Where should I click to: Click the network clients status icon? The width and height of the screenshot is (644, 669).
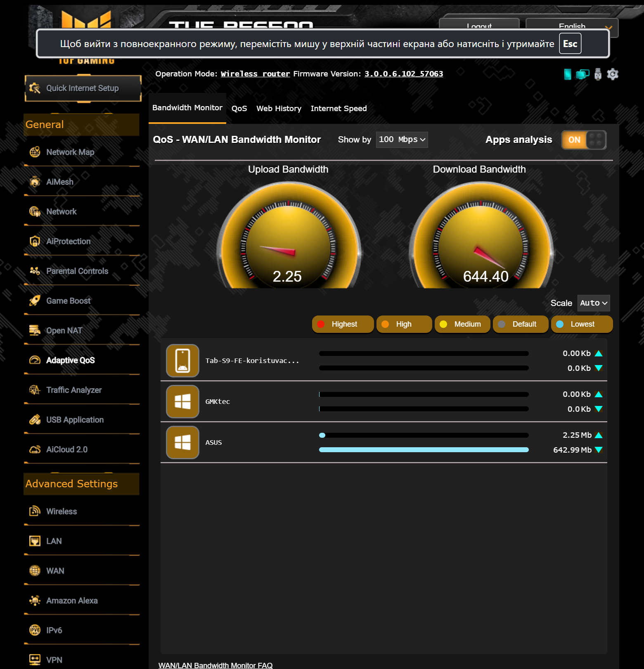click(x=582, y=74)
